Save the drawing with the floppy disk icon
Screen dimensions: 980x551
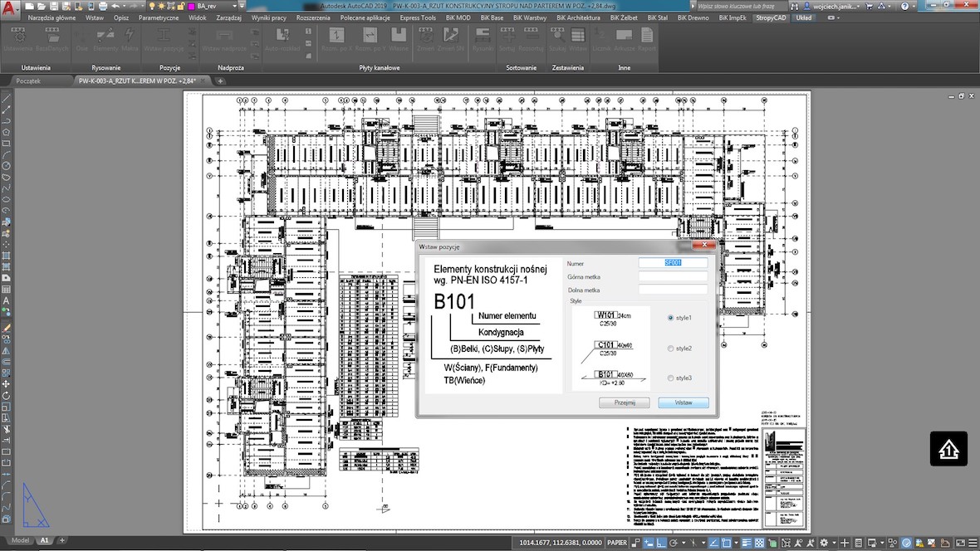pos(54,7)
